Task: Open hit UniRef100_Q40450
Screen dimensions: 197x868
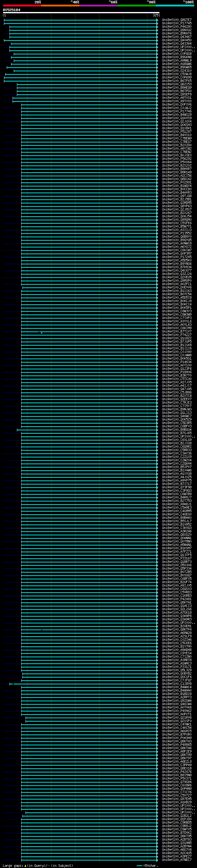Action: (x=177, y=40)
